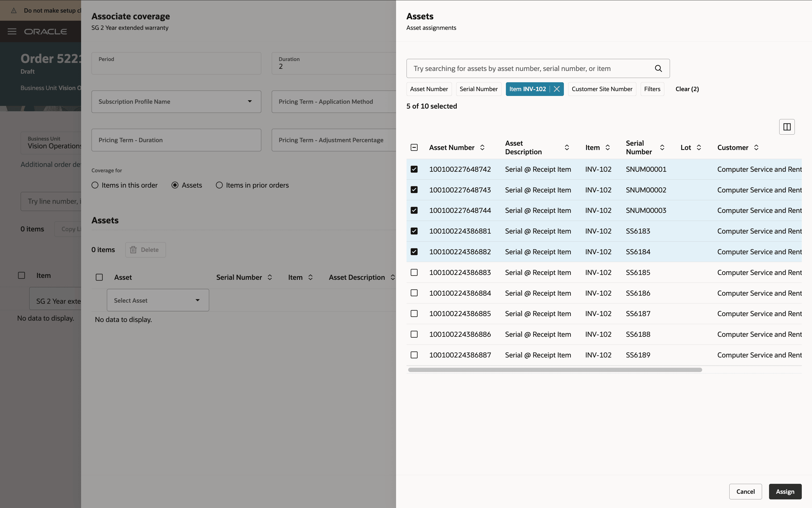
Task: Sort the Item column in Assets panel
Action: click(607, 148)
